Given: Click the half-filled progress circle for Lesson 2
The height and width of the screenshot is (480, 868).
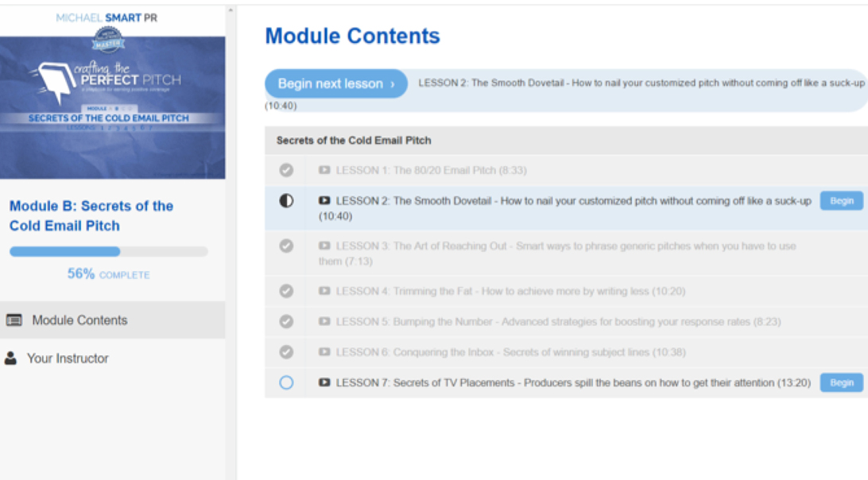Looking at the screenshot, I should coord(286,201).
